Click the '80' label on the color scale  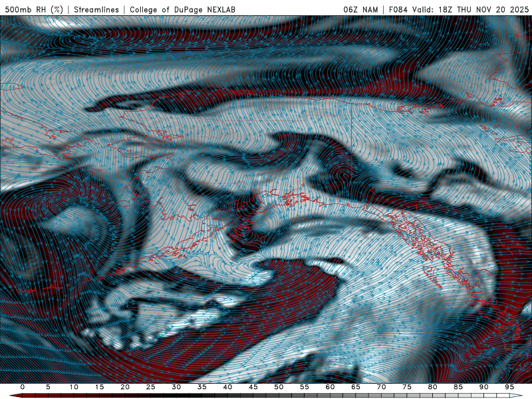click(433, 387)
